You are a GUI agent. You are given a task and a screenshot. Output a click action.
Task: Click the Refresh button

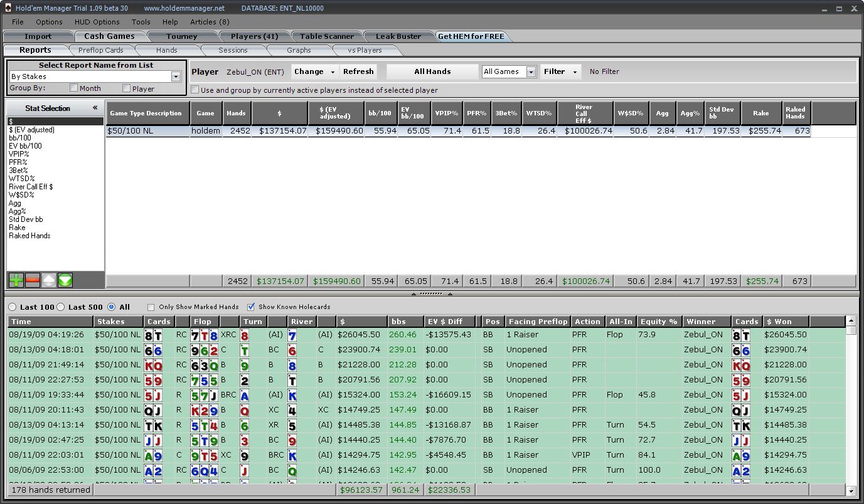[x=358, y=71]
